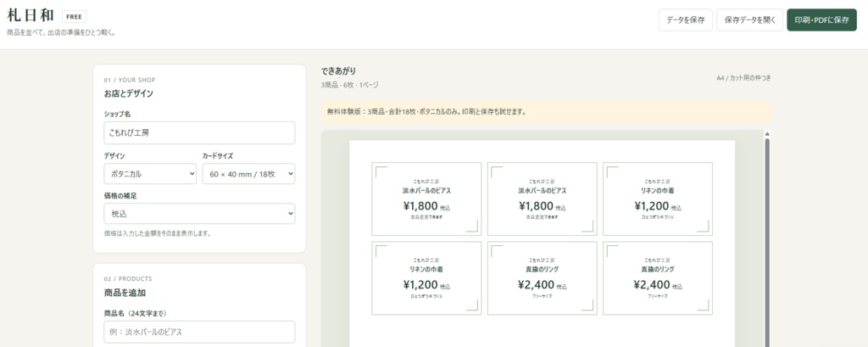Click 価格は入力した金額をそのまま表示します note
The image size is (868, 347).
[157, 233]
